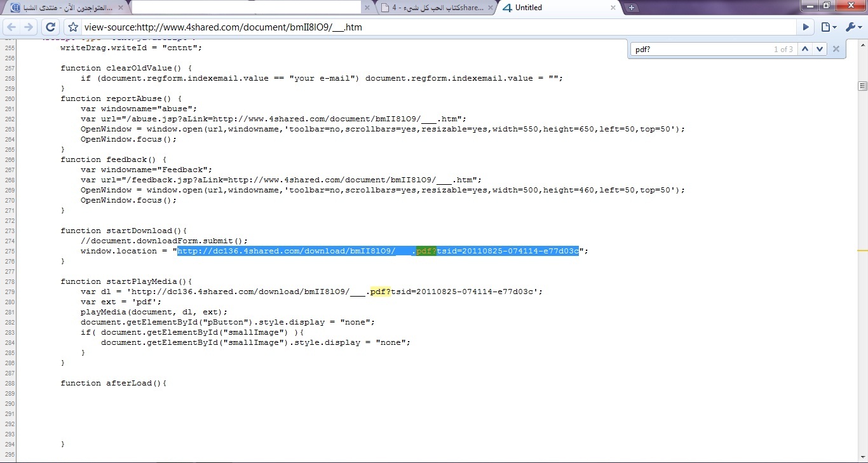Viewport: 868px width, 463px height.
Task: Click the 'pdf?' find search field
Action: pos(699,49)
